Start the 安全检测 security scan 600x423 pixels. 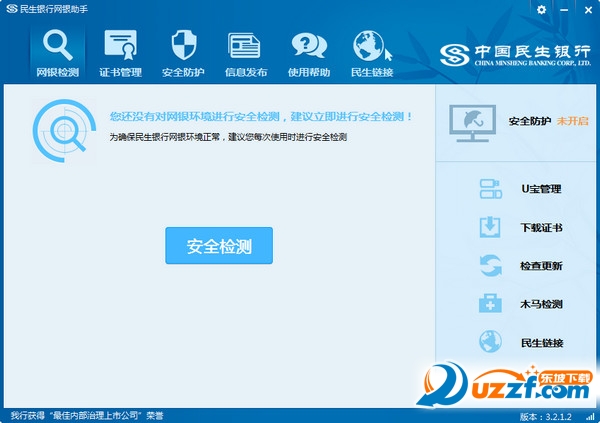(x=218, y=245)
